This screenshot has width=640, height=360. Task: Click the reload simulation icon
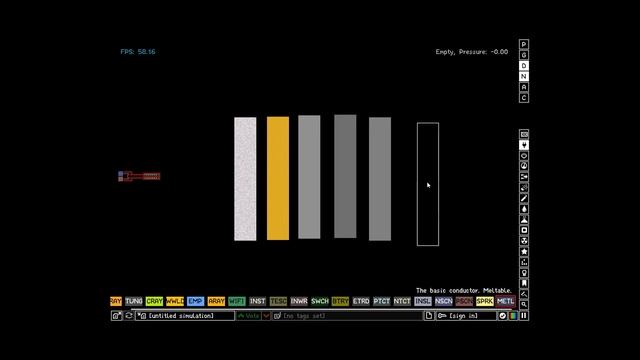pos(129,316)
